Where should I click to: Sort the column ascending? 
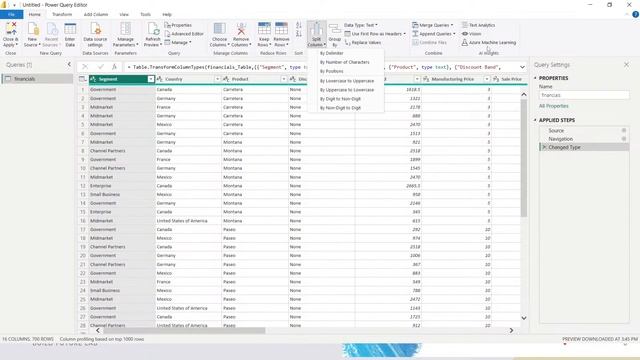click(299, 25)
